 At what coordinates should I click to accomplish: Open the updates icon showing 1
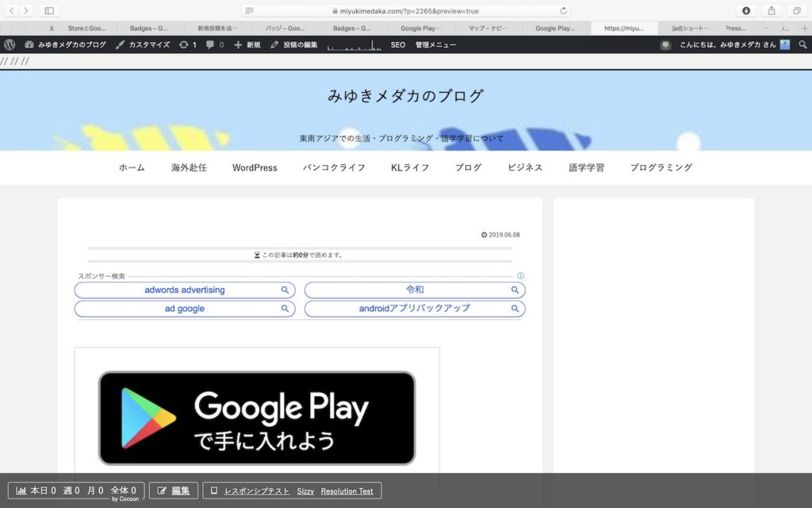click(188, 44)
